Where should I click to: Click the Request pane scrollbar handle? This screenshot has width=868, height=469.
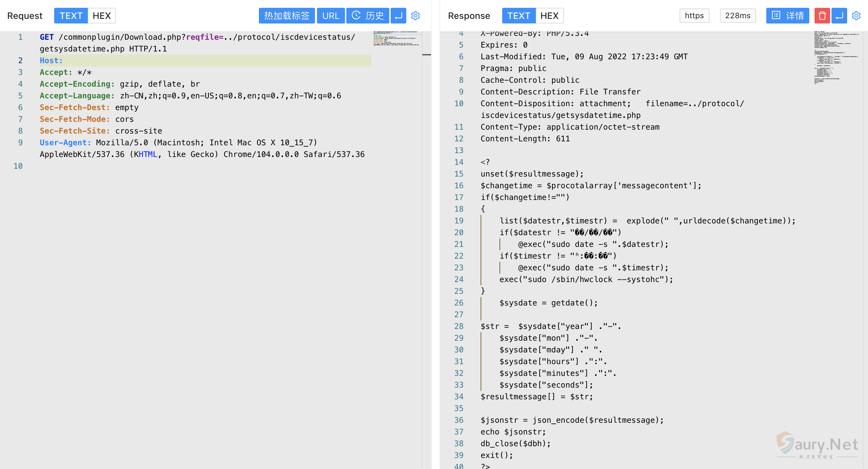[427, 54]
